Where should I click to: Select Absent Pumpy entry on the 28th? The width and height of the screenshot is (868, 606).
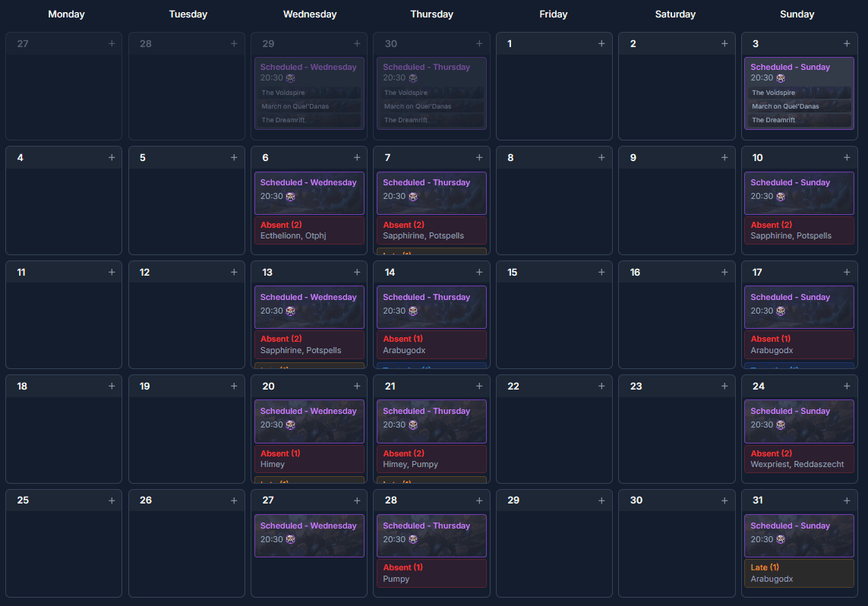pyautogui.click(x=431, y=573)
